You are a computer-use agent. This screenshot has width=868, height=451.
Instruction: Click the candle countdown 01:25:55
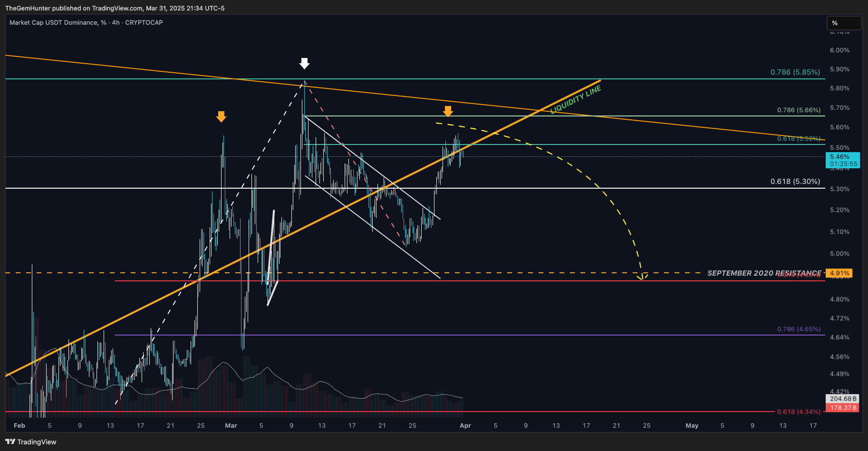click(x=843, y=164)
